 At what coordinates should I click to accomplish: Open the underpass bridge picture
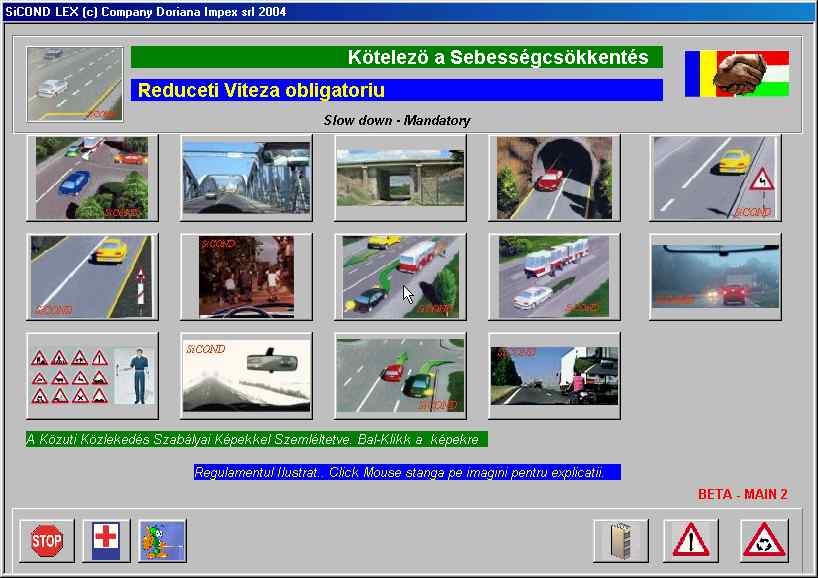pos(400,177)
